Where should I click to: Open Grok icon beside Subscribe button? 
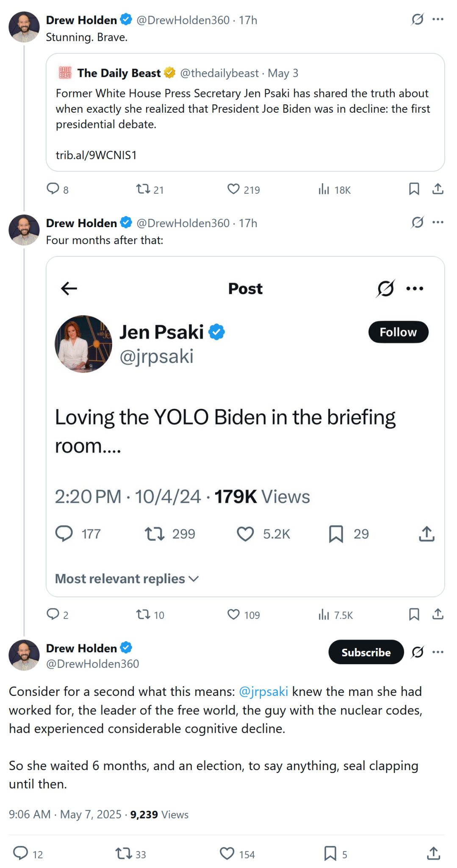click(418, 652)
